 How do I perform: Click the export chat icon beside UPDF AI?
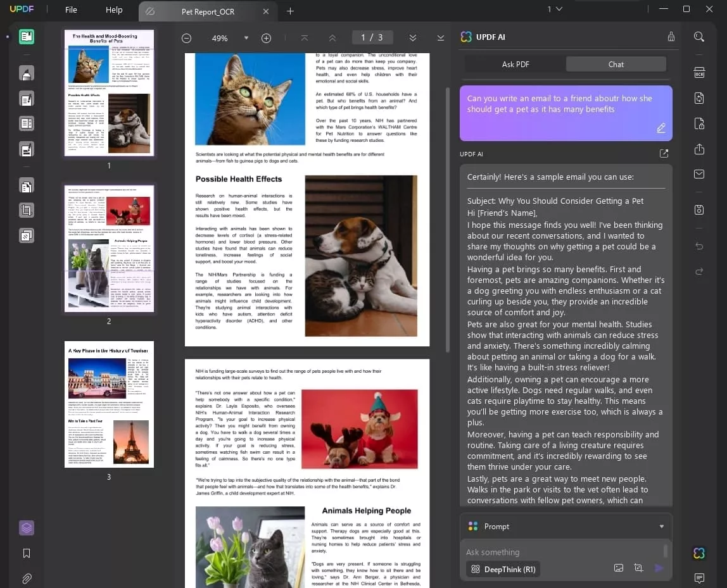[664, 154]
